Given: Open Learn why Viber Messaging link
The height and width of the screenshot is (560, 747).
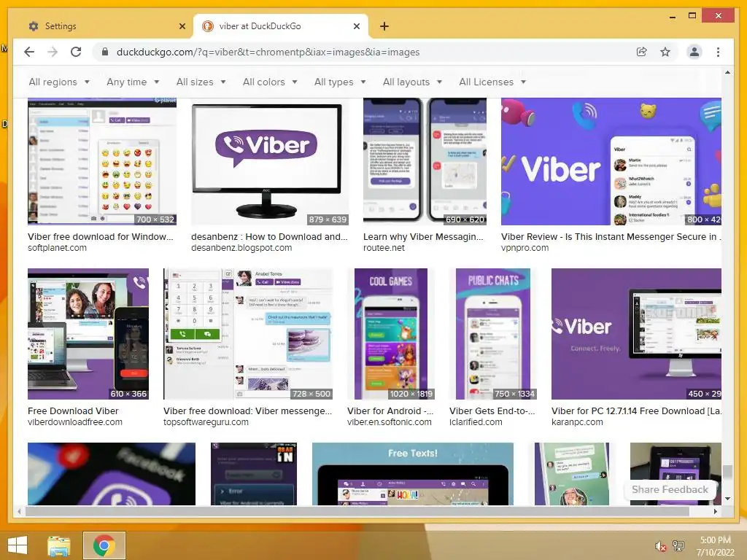Looking at the screenshot, I should click(x=423, y=237).
